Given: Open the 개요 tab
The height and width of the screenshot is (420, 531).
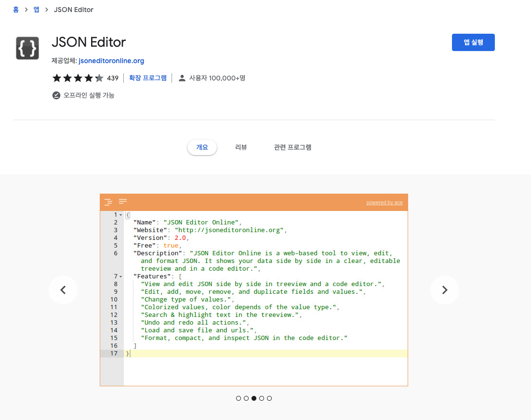Looking at the screenshot, I should (202, 147).
